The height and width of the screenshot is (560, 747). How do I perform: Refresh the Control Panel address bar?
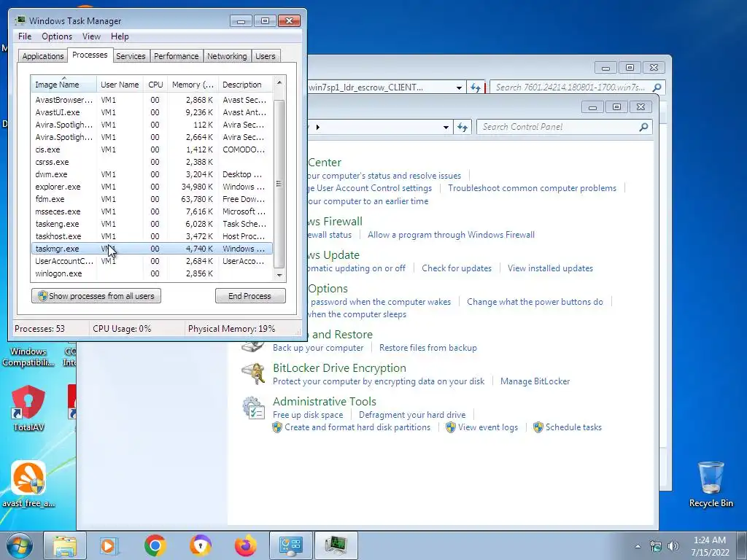(x=462, y=127)
